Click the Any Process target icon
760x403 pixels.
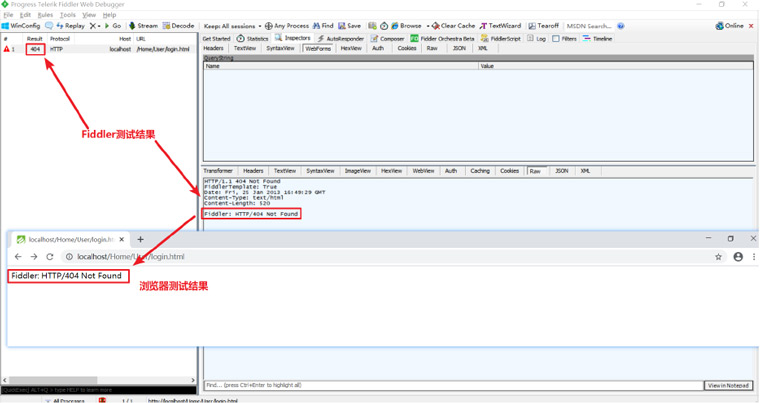(287, 26)
